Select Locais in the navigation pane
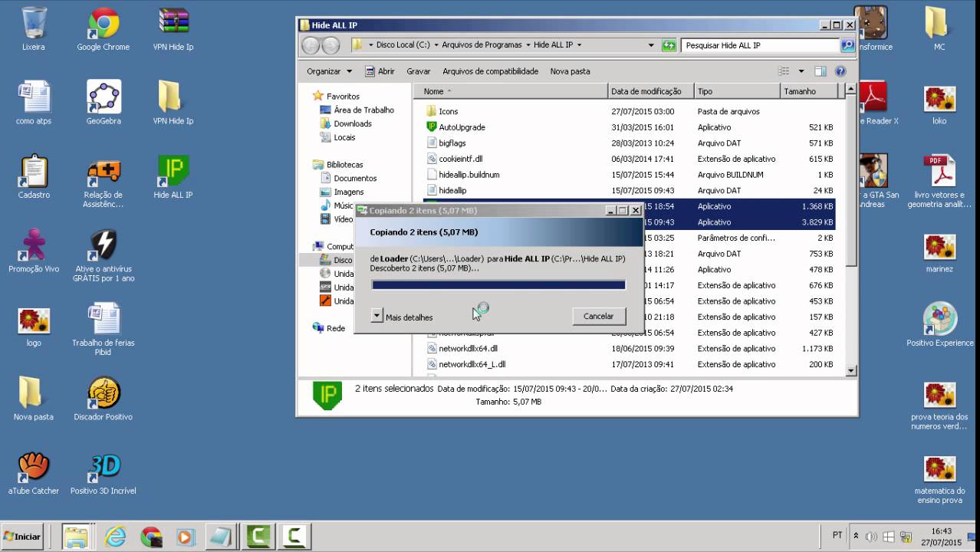This screenshot has width=980, height=552. coord(344,137)
